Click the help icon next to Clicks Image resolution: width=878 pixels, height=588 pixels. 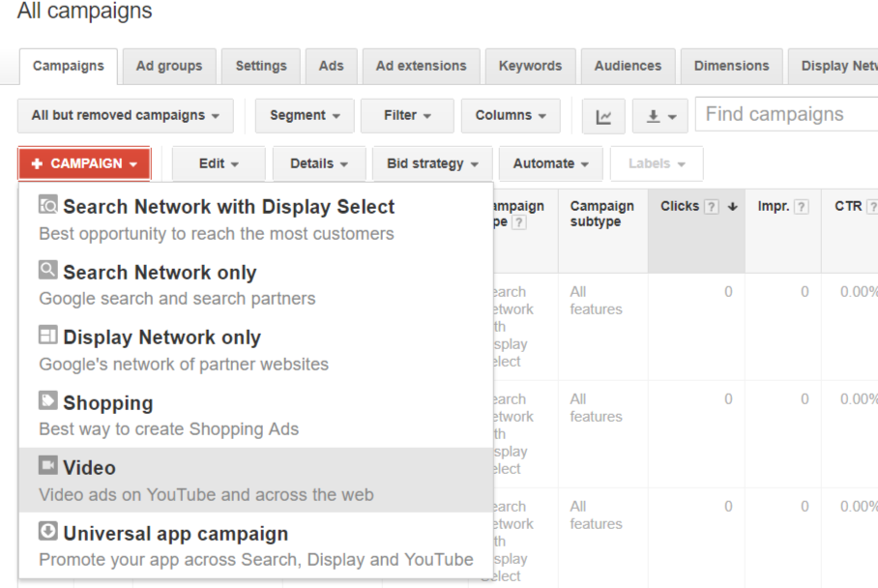pyautogui.click(x=711, y=207)
